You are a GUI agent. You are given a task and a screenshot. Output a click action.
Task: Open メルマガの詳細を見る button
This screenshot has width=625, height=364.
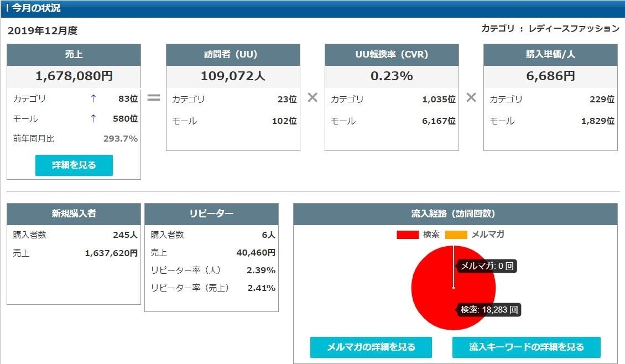371,347
